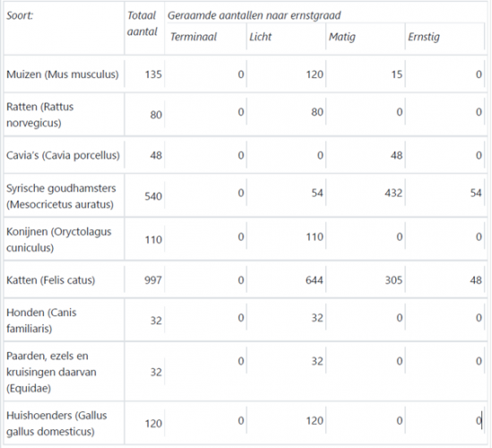Select the Terminaal column header

194,37
